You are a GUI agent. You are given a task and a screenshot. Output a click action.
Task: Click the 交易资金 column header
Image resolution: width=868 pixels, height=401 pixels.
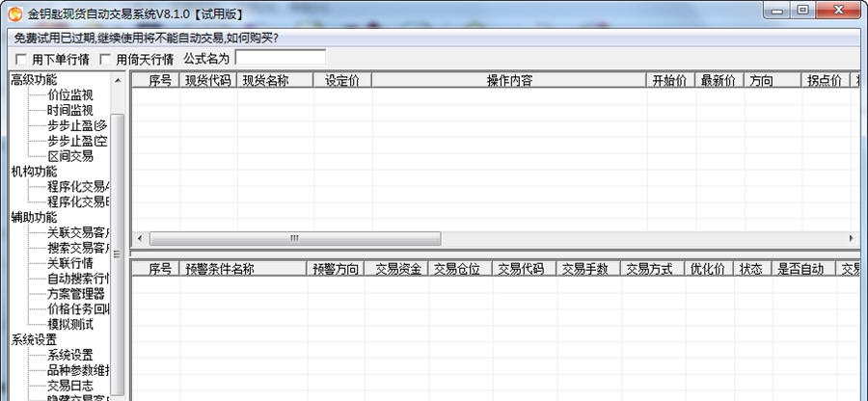tap(396, 269)
